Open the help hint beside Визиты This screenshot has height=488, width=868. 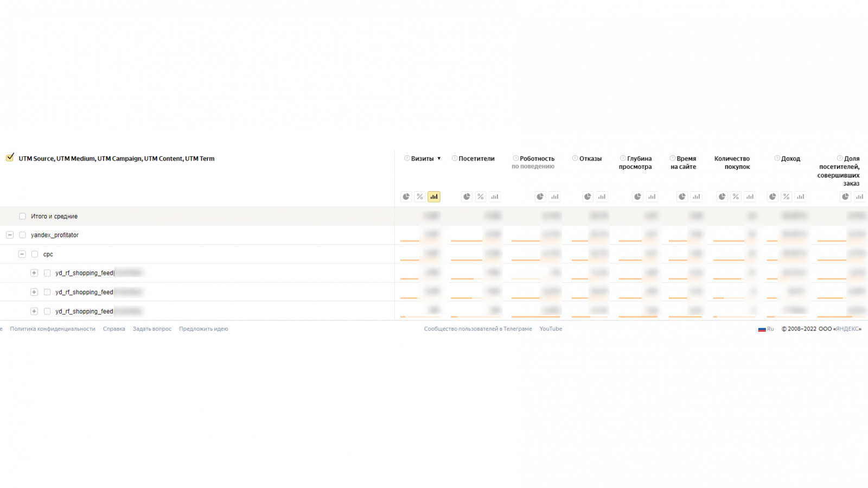tap(407, 159)
